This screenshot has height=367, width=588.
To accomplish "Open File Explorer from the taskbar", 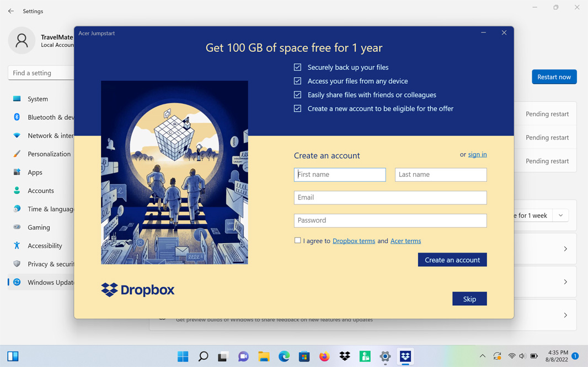I will tap(264, 356).
